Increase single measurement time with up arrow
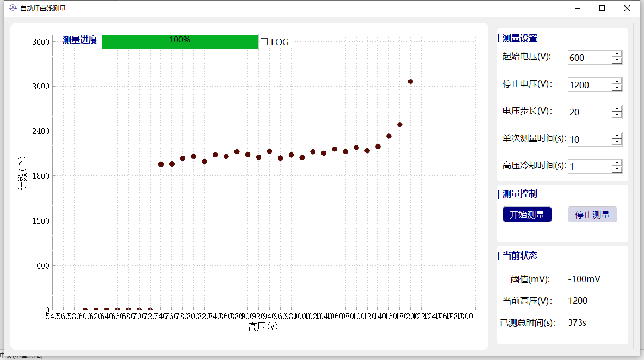The height and width of the screenshot is (360, 644). coord(617,136)
